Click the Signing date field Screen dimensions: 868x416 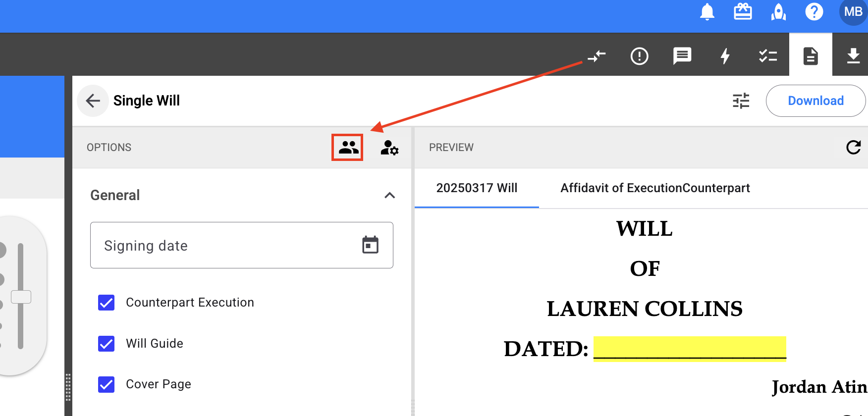pyautogui.click(x=242, y=245)
